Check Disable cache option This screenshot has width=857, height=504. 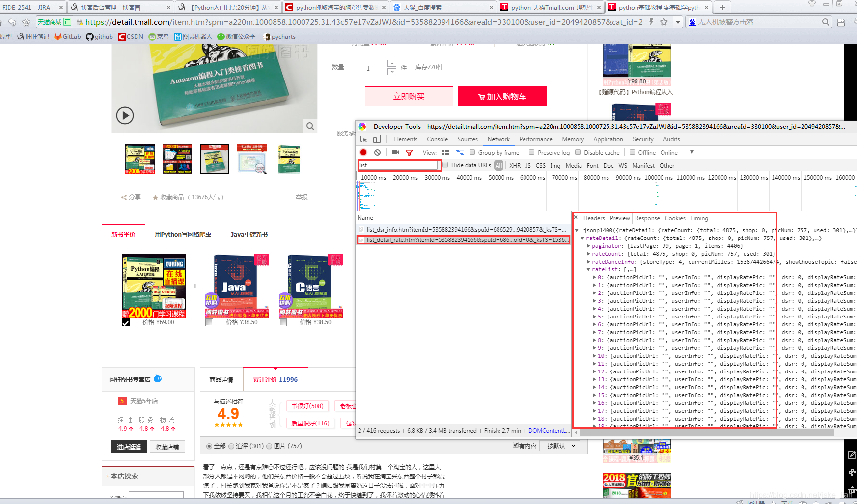578,152
